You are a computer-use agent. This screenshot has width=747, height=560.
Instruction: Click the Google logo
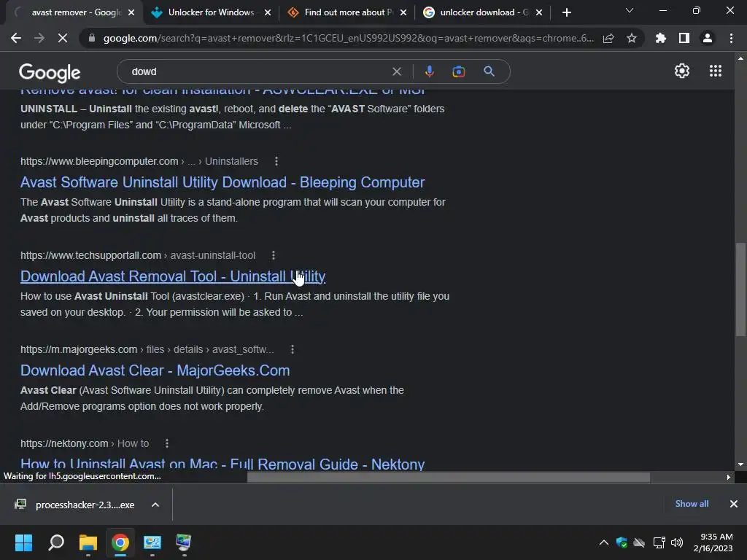coord(50,72)
